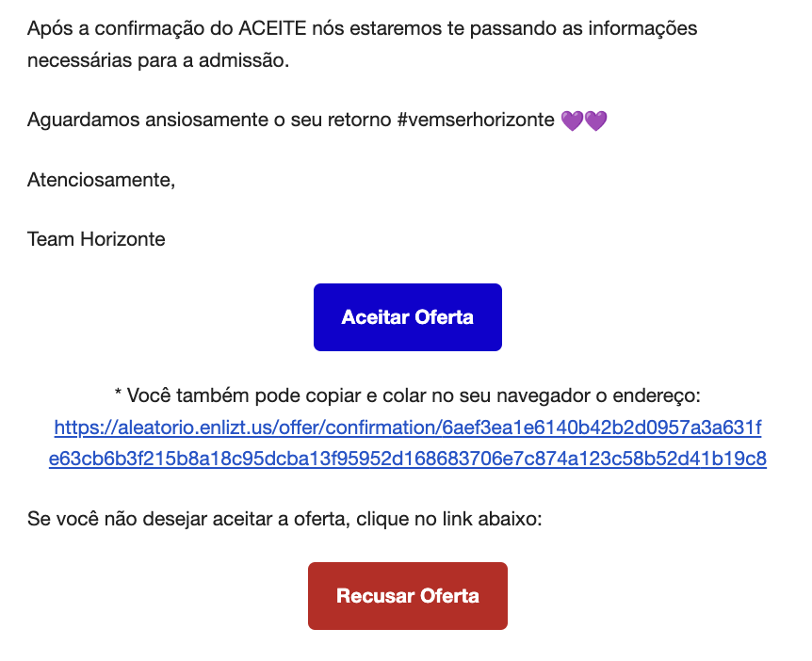Click the blue Aceitar Oferta button

408,317
